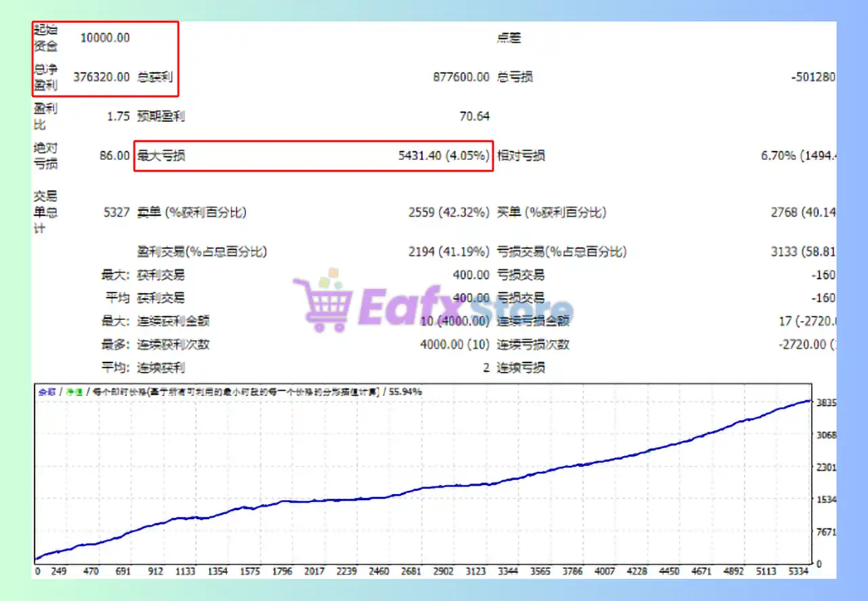Click the 净值 equity legend label
The width and height of the screenshot is (868, 601).
(x=74, y=391)
